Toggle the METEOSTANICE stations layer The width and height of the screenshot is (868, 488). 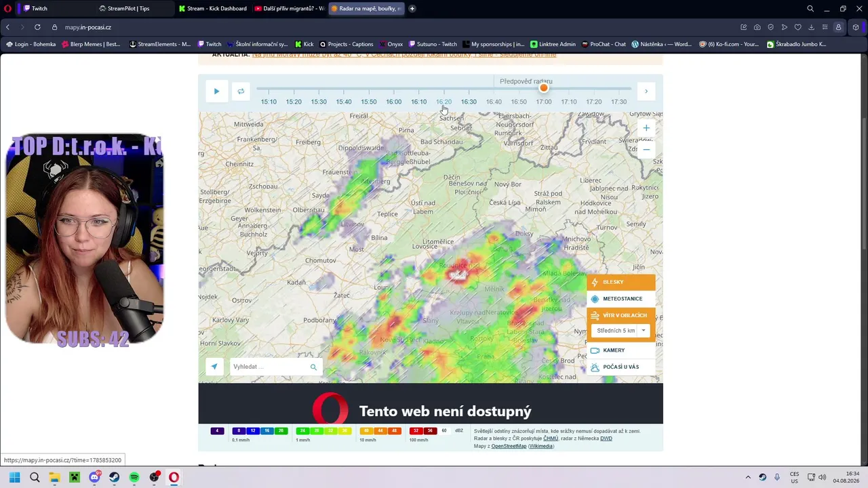pos(621,299)
